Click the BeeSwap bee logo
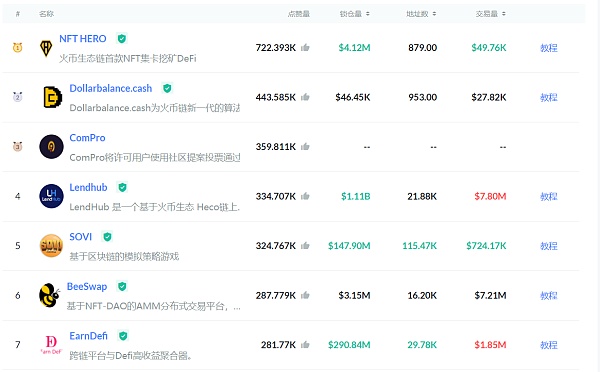Image resolution: width=600 pixels, height=372 pixels. (49, 295)
